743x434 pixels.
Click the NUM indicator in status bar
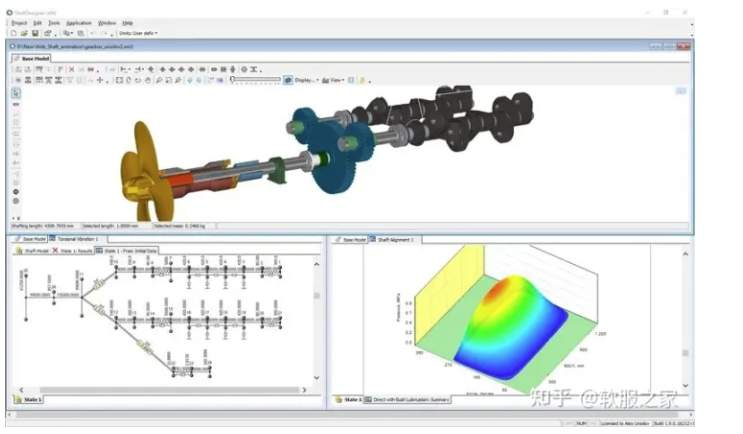coord(581,423)
